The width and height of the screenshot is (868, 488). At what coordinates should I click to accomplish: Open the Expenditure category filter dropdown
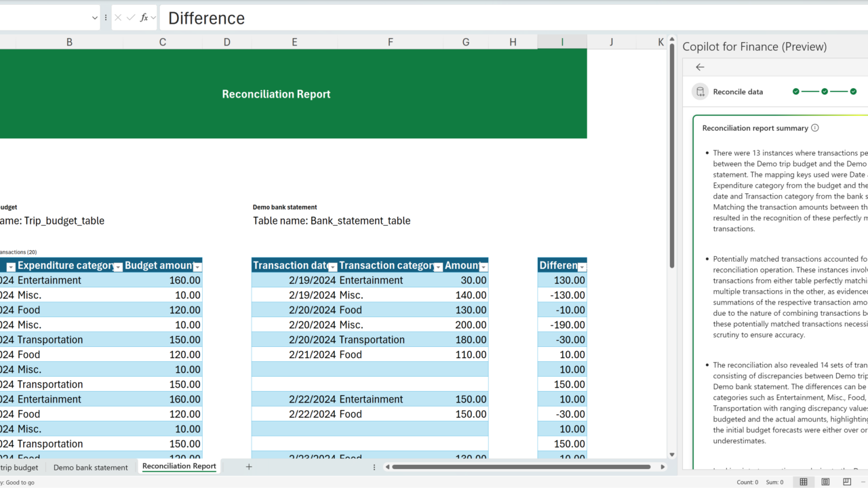tap(118, 266)
